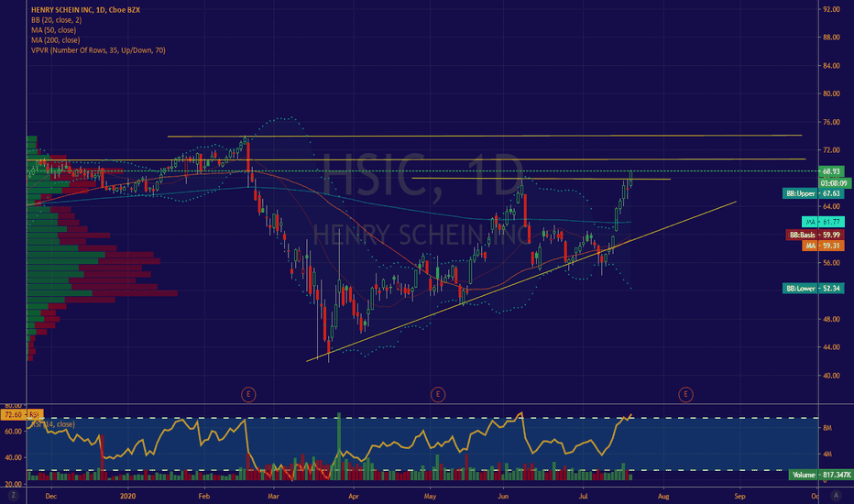Viewport: 854px width, 504px height.
Task: Click the Dec label on time axis
Action: [x=51, y=496]
